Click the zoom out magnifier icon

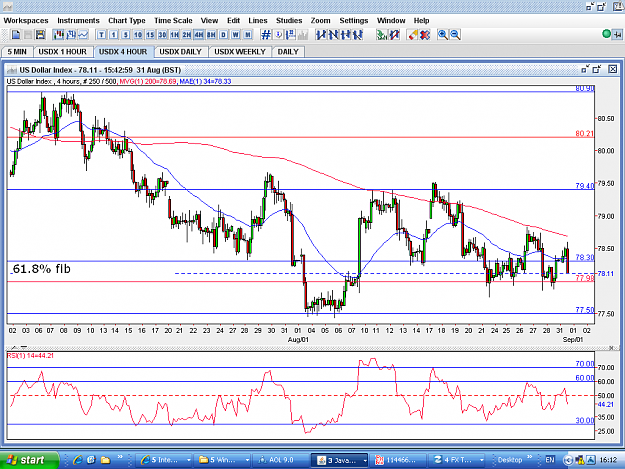coord(455,35)
